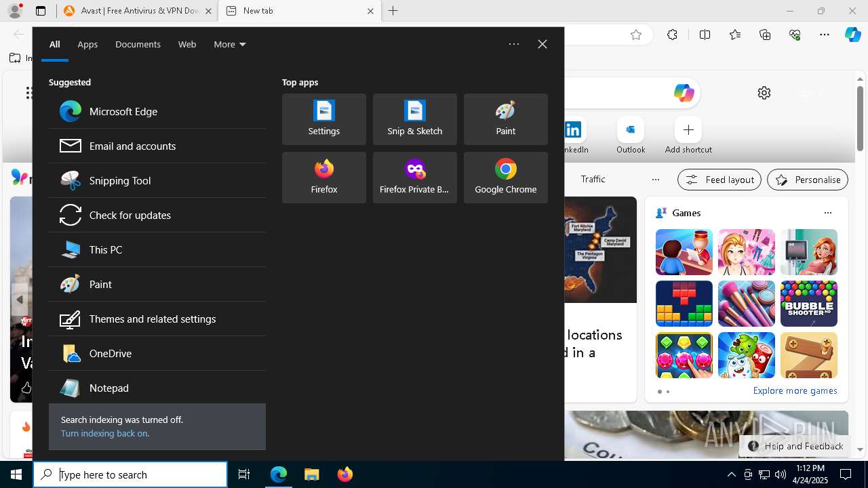This screenshot has height=488, width=868.
Task: Switch to Web search filter
Action: 187,44
